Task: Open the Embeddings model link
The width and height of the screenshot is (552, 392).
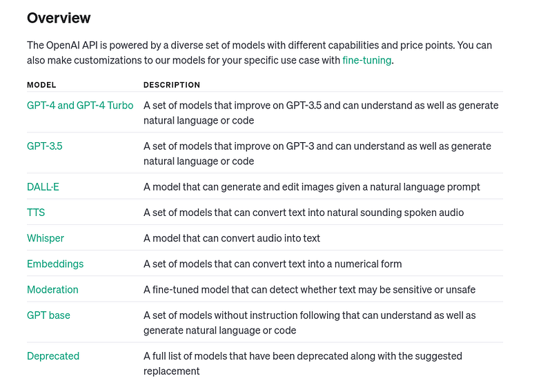Action: coord(55,264)
